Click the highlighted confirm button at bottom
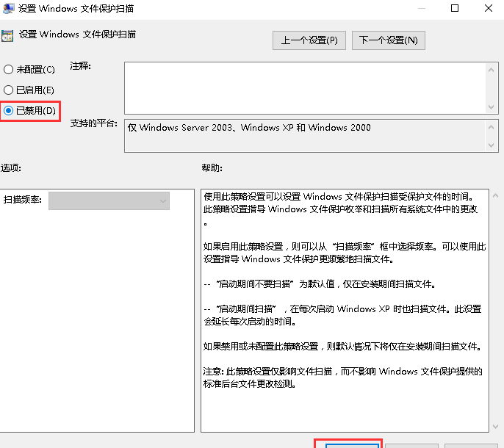The width and height of the screenshot is (504, 448). tap(347, 444)
